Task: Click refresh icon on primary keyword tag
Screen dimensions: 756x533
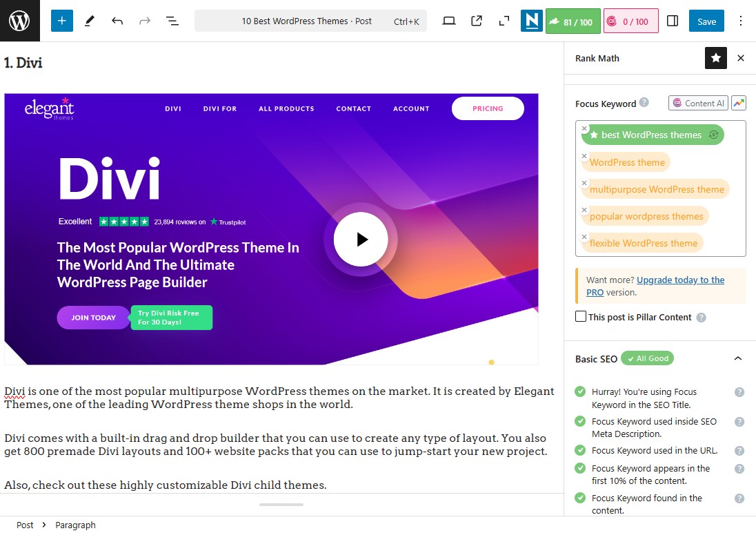Action: (713, 135)
